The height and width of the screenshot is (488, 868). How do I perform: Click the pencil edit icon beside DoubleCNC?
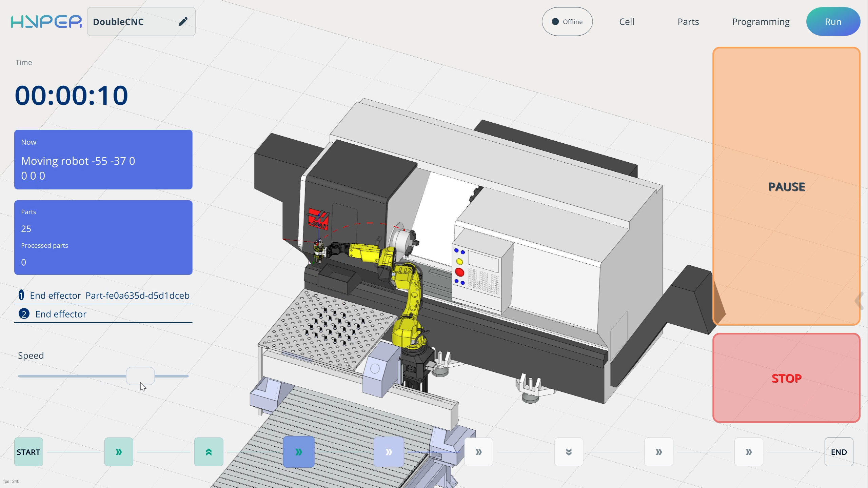pyautogui.click(x=183, y=22)
